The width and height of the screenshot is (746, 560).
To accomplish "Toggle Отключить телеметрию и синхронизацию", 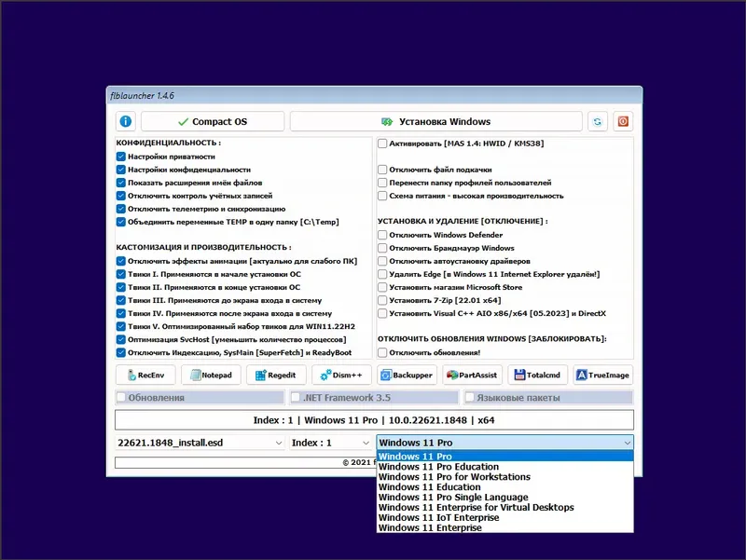I will 121,209.
